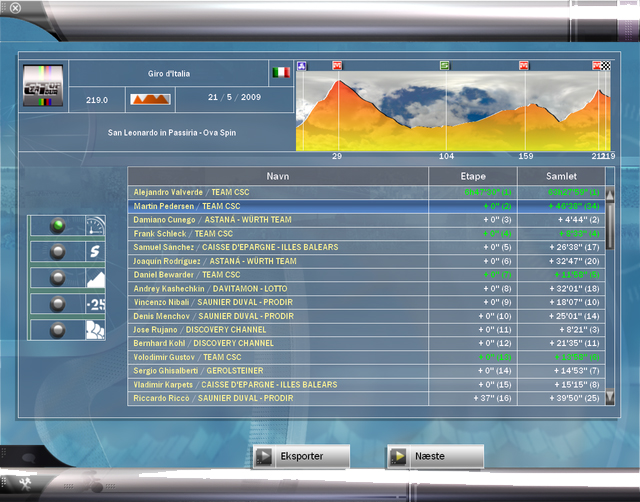Click the blue start marker on stage profile

(302, 65)
